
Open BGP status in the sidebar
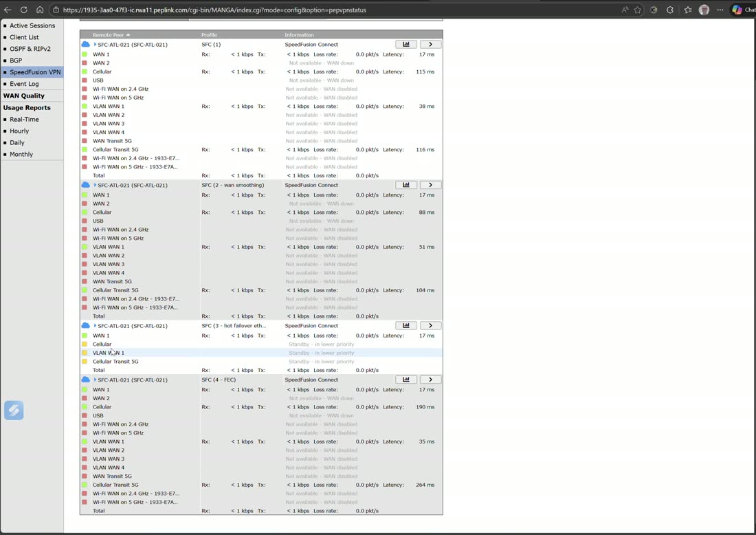[x=16, y=61]
